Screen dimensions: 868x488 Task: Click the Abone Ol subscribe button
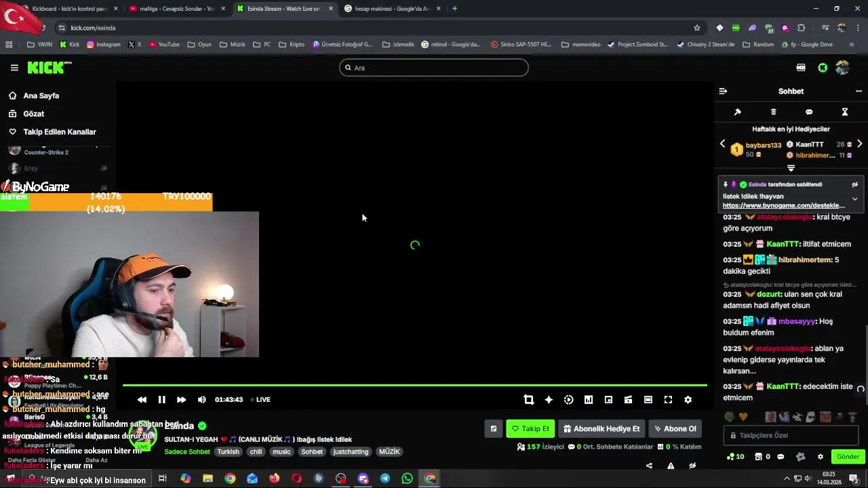click(675, 428)
